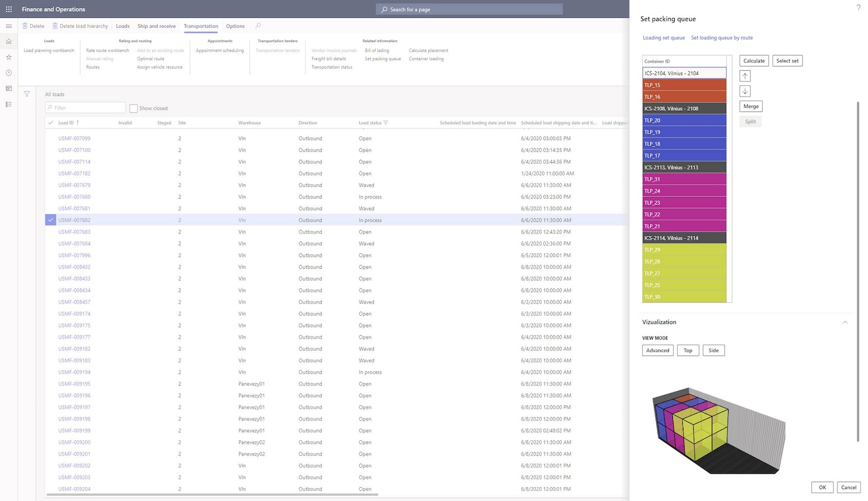This screenshot has width=868, height=501.
Task: Open Recent clock icon in sidebar
Action: [9, 73]
